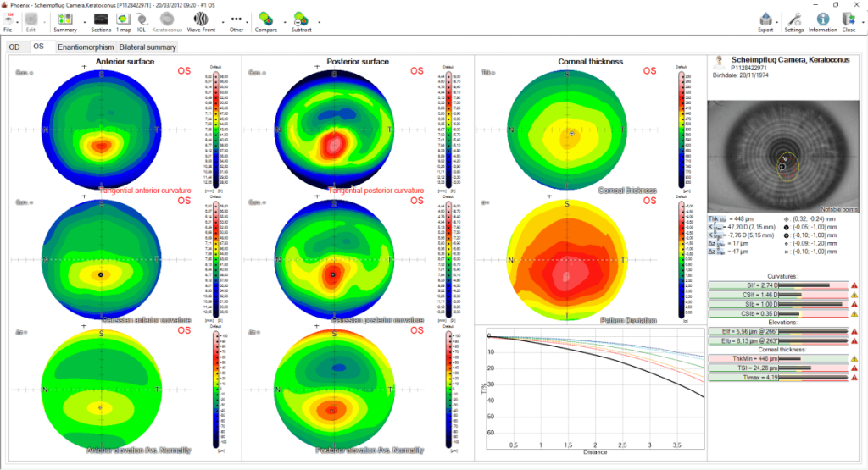Click the Tangential anterior curvature map

click(102, 129)
